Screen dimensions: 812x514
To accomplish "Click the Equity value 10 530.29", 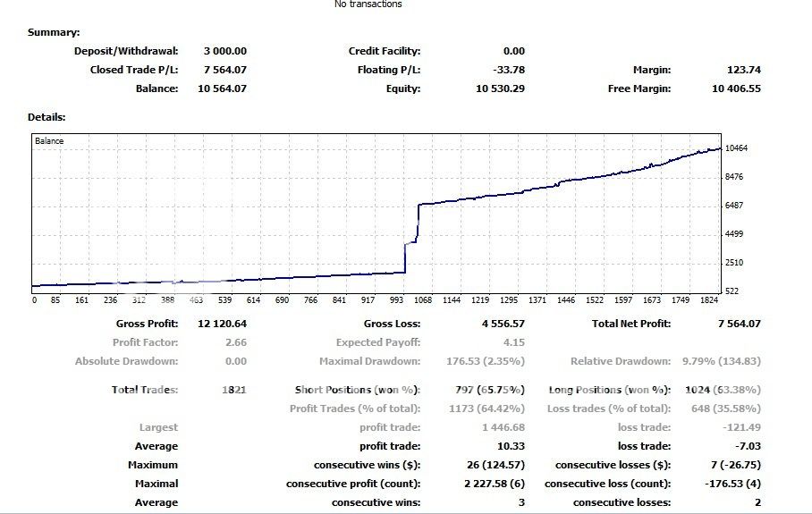I will pyautogui.click(x=501, y=88).
